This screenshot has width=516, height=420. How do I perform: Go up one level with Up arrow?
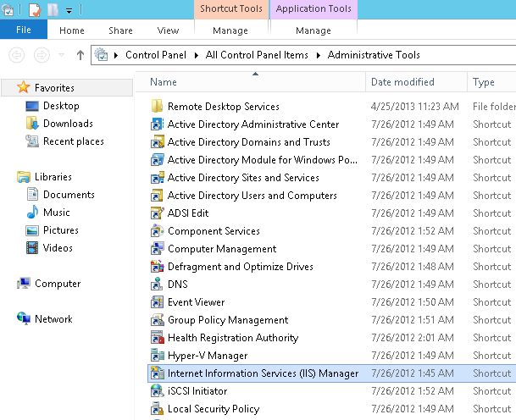(x=80, y=54)
